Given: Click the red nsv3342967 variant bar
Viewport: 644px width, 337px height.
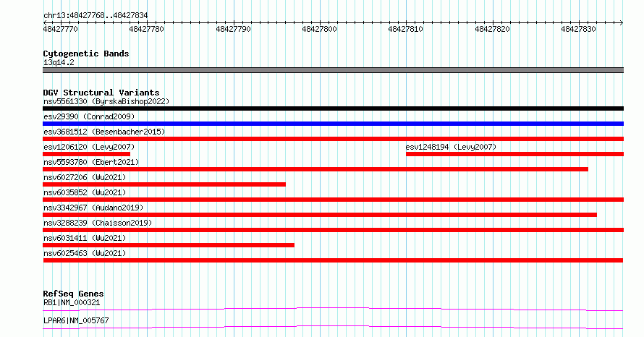Looking at the screenshot, I should [320, 215].
